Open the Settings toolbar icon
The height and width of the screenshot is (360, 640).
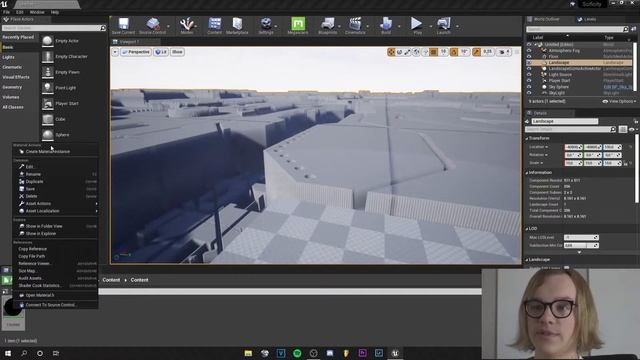pyautogui.click(x=266, y=24)
